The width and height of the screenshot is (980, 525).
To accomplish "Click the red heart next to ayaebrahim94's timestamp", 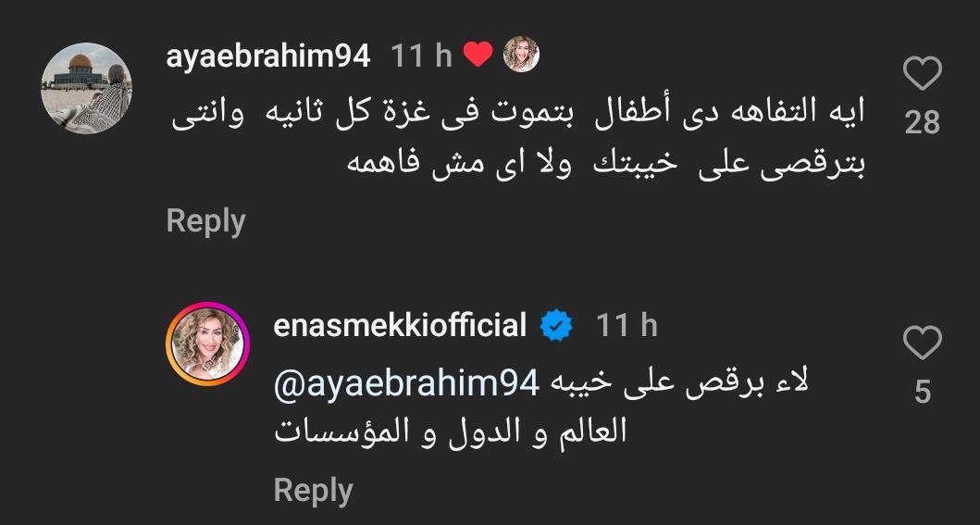I will coord(478,56).
